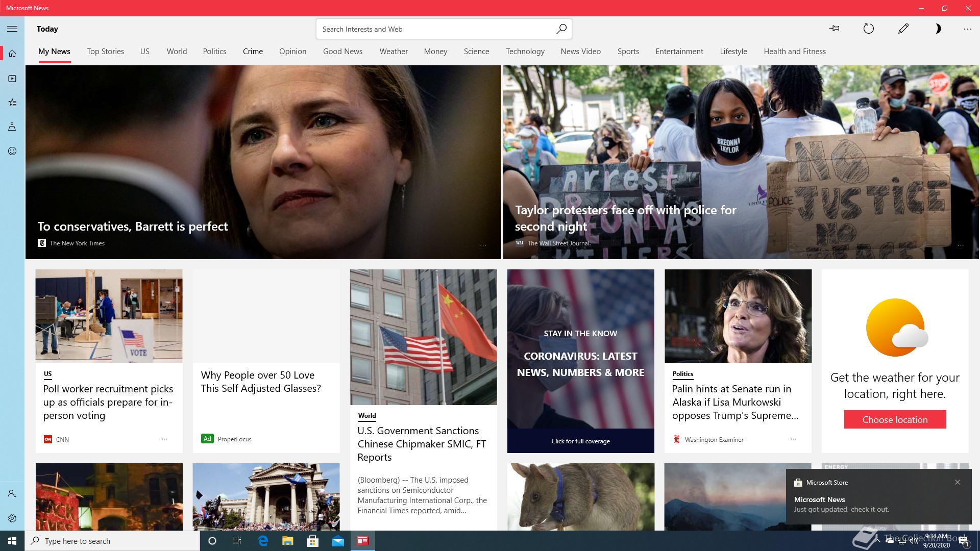This screenshot has width=980, height=551.
Task: Launch Microsoft Edge from taskbar
Action: (x=263, y=541)
